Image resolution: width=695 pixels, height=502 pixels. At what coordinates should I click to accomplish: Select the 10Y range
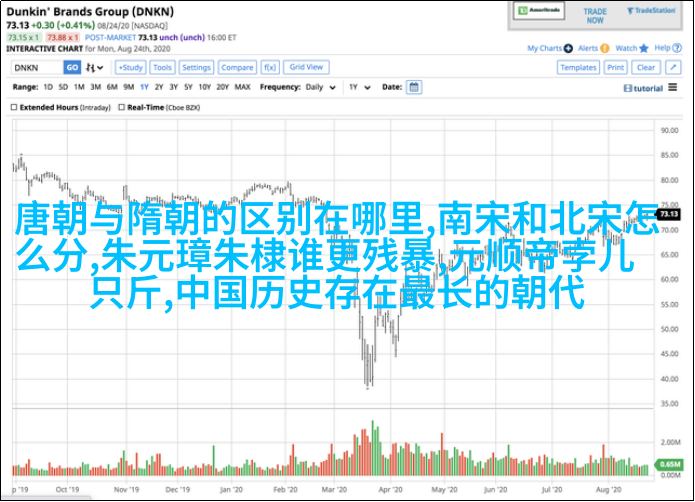(204, 87)
